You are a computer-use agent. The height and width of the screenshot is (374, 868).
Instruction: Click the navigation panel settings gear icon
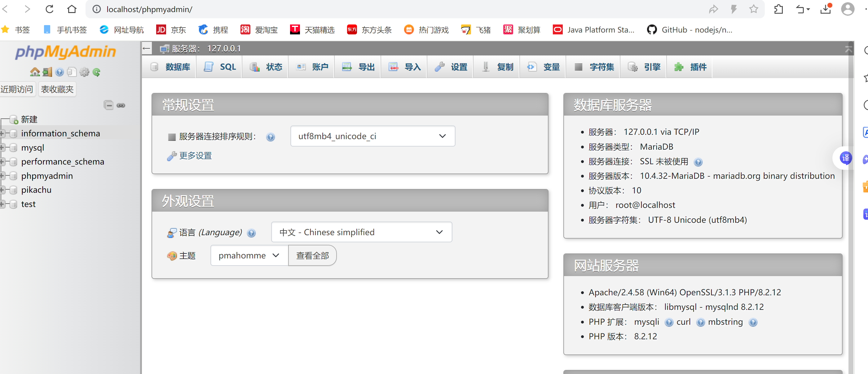[x=84, y=72]
